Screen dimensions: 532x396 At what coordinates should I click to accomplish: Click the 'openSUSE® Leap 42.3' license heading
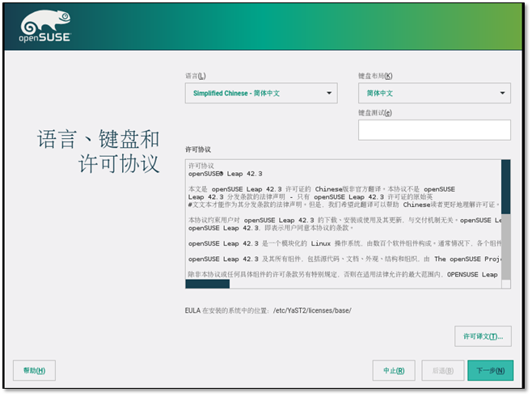226,174
